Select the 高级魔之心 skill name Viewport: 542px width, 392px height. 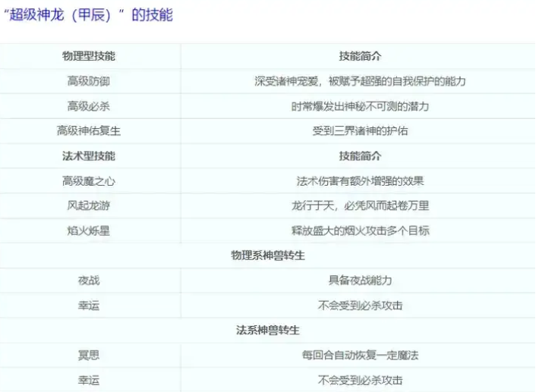click(89, 180)
